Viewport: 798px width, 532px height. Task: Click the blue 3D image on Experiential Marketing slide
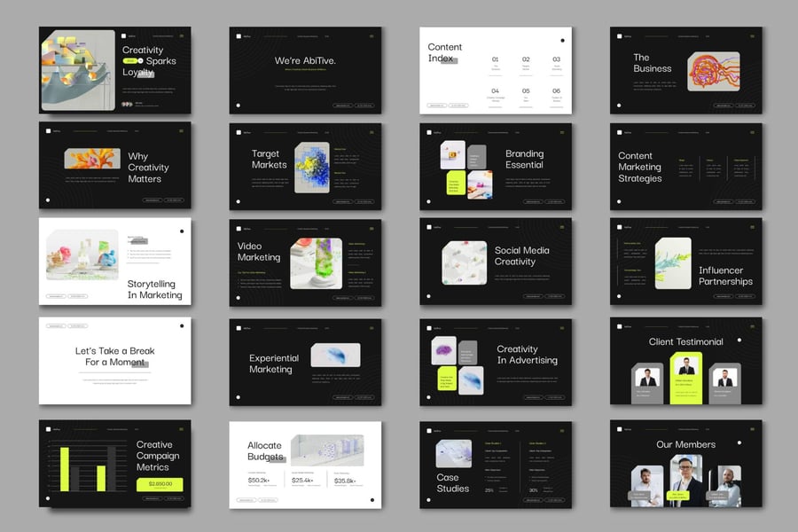click(x=335, y=355)
